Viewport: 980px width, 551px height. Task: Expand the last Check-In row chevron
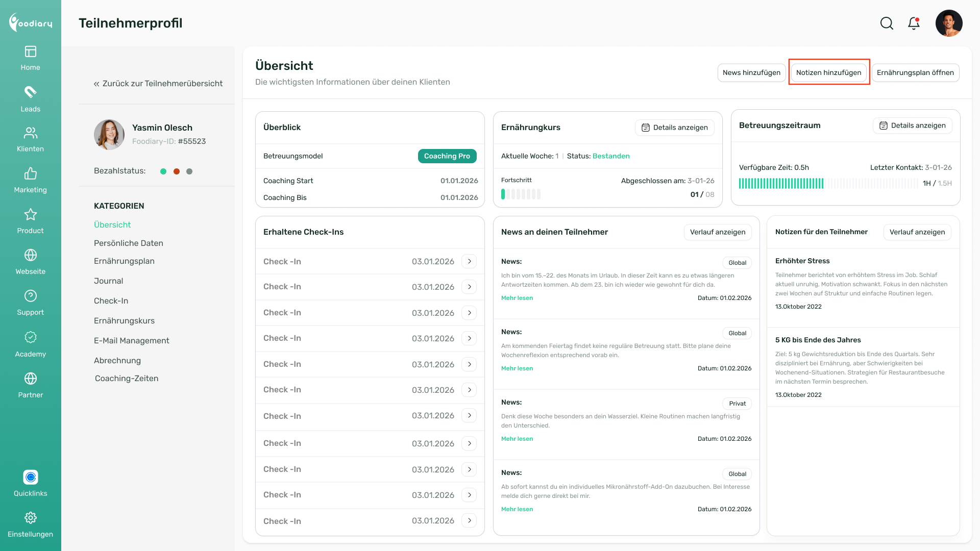pos(469,520)
